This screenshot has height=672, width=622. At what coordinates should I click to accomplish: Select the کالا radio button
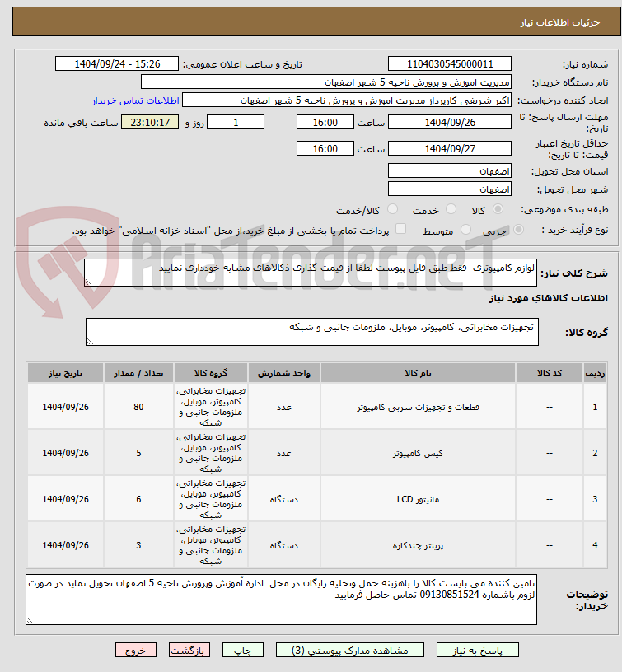[x=498, y=209]
